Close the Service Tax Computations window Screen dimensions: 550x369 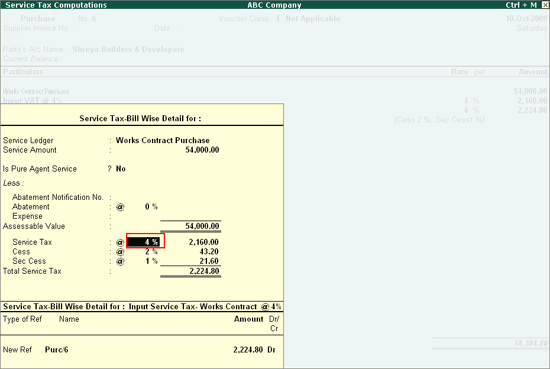[x=545, y=5]
